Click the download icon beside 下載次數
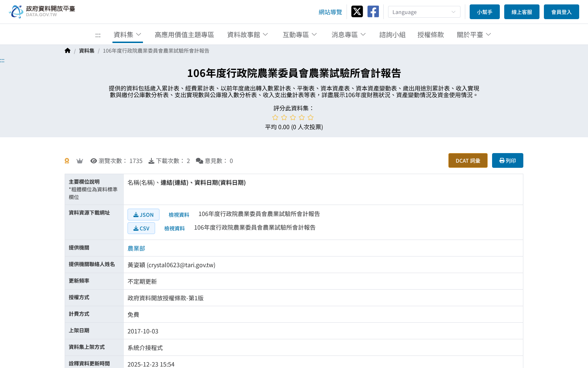Viewport: 588px width, 368px height. pyautogui.click(x=151, y=161)
